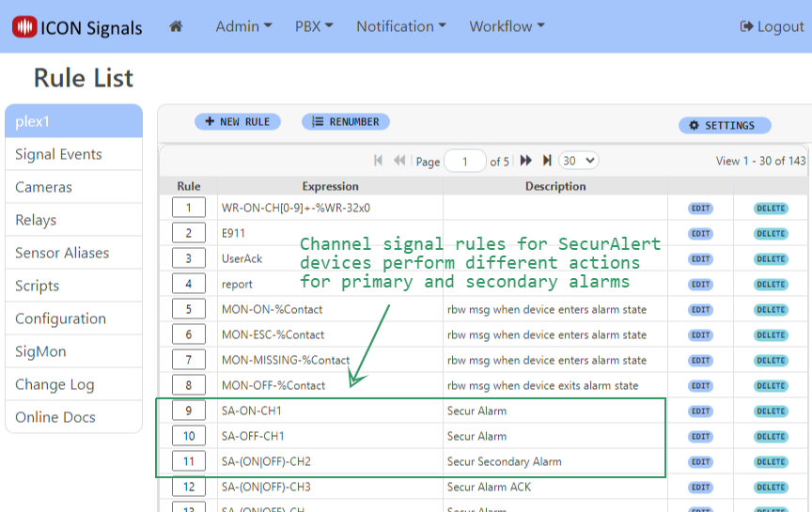Screen dimensions: 812x512
Task: Delete the MON-ESC-%Contact rule
Action: coord(771,335)
